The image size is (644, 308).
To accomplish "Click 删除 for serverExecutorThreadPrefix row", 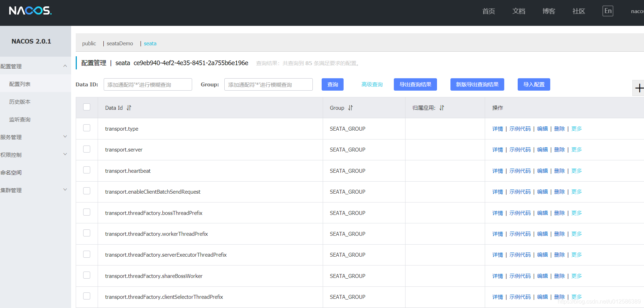I will (559, 255).
